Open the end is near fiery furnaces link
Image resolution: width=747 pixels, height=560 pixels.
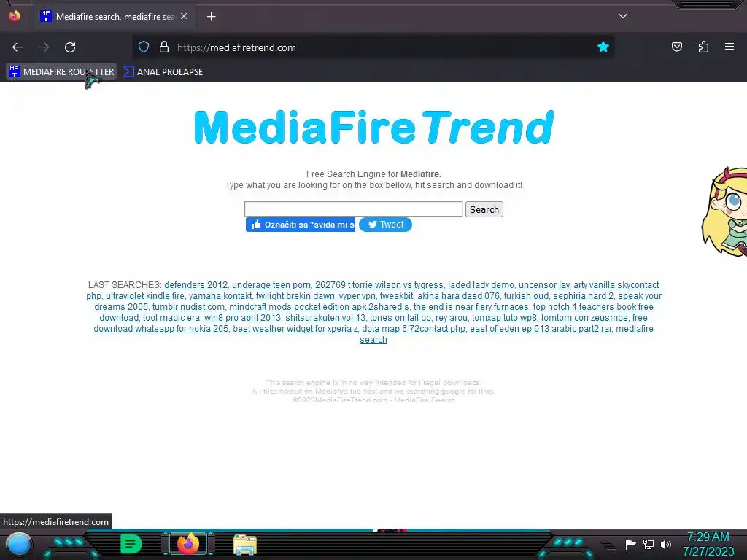pyautogui.click(x=471, y=307)
